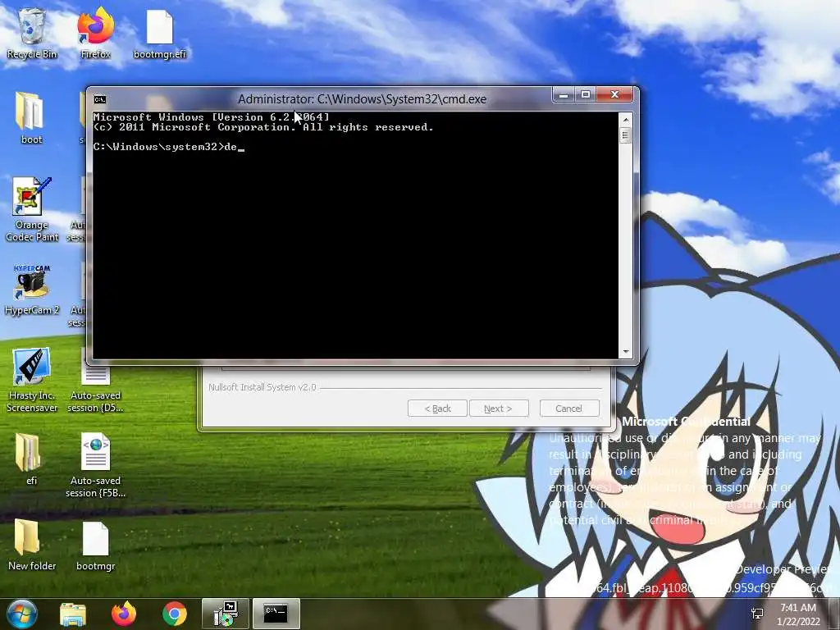Open the boot folder on desktop

(x=31, y=118)
